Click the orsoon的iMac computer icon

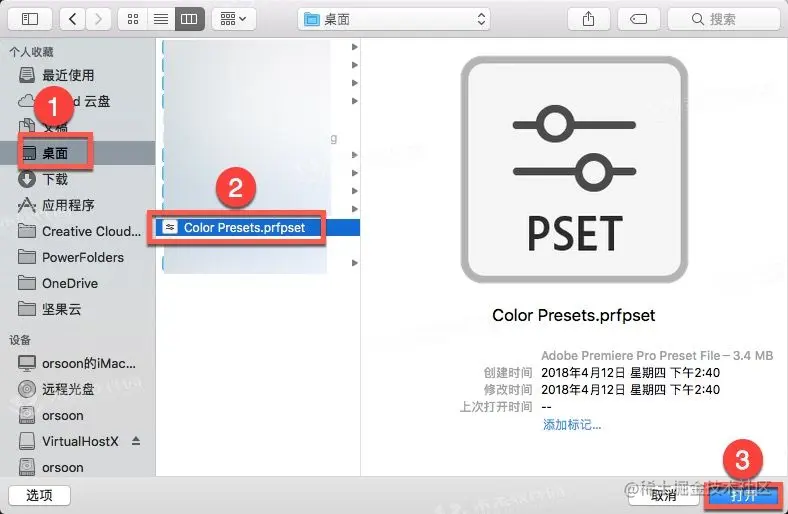point(27,363)
